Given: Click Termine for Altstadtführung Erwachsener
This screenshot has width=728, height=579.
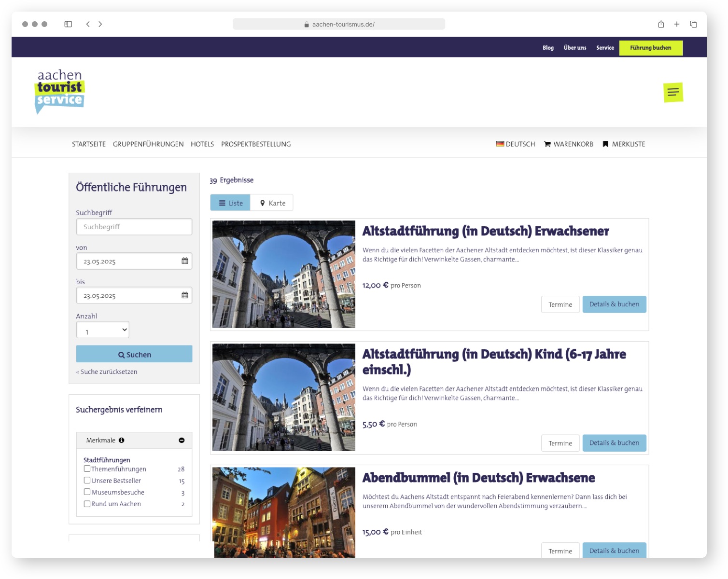Looking at the screenshot, I should [560, 304].
